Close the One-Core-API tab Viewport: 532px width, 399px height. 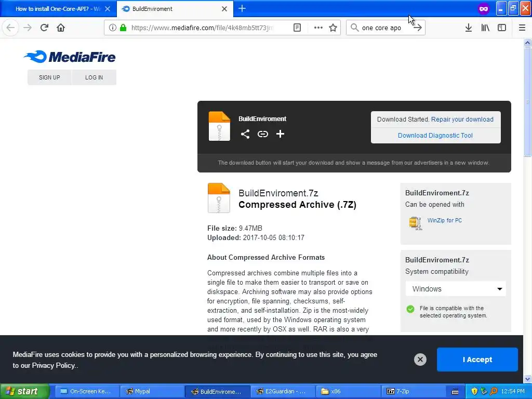point(108,9)
